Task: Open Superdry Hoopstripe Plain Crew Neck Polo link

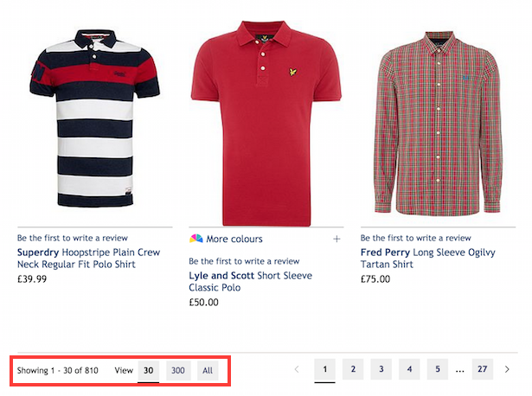Action: tap(88, 259)
